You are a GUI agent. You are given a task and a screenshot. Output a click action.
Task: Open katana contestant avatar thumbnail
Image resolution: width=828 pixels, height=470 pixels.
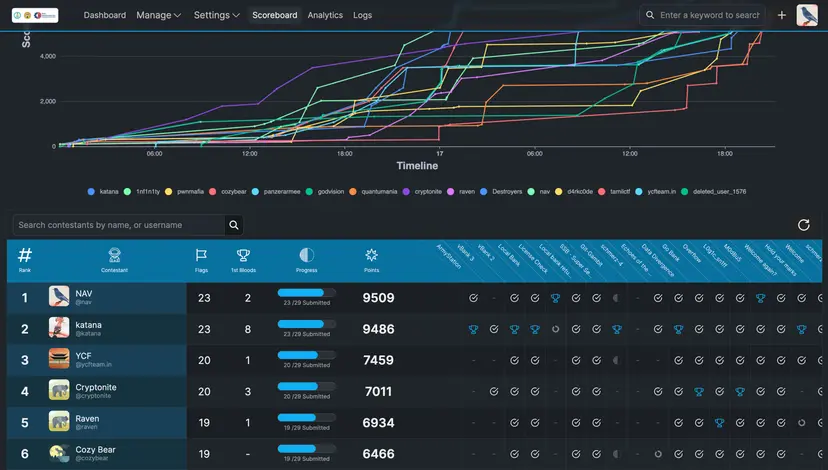click(59, 327)
